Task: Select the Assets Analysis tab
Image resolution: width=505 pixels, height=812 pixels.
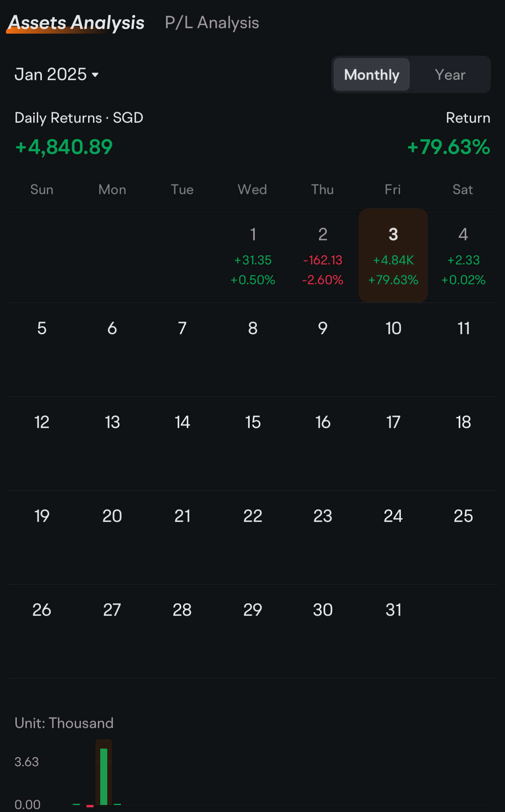Action: pyautogui.click(x=76, y=23)
